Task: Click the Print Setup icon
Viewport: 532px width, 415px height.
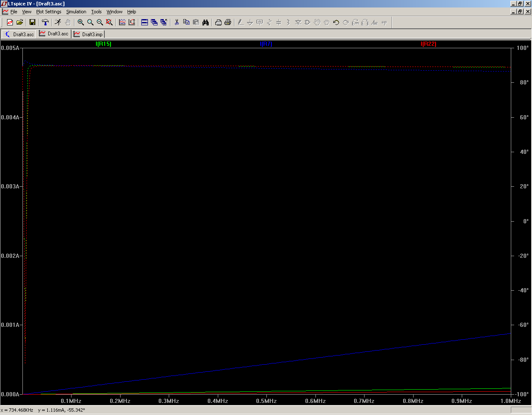Action: tap(218, 22)
